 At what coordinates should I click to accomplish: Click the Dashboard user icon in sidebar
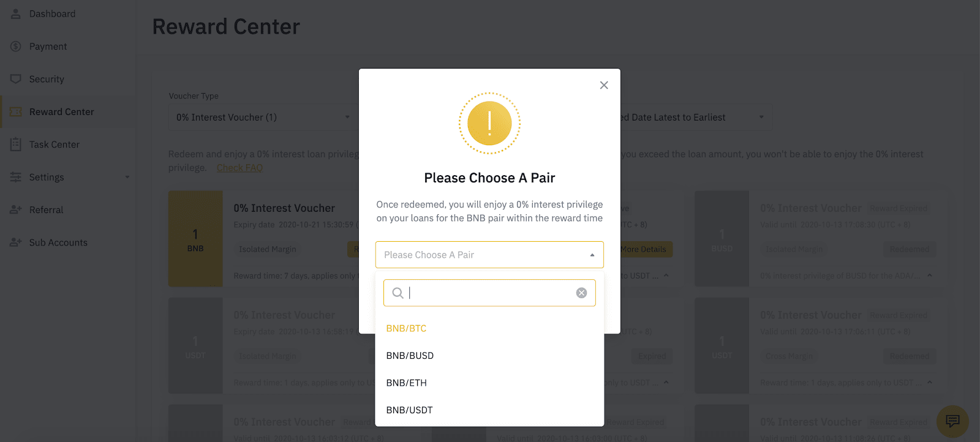click(x=16, y=13)
